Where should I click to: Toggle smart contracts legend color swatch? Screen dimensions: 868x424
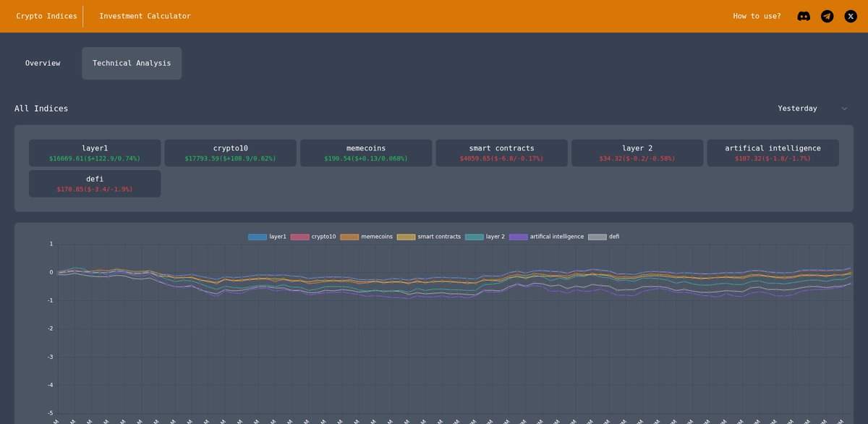coord(406,237)
